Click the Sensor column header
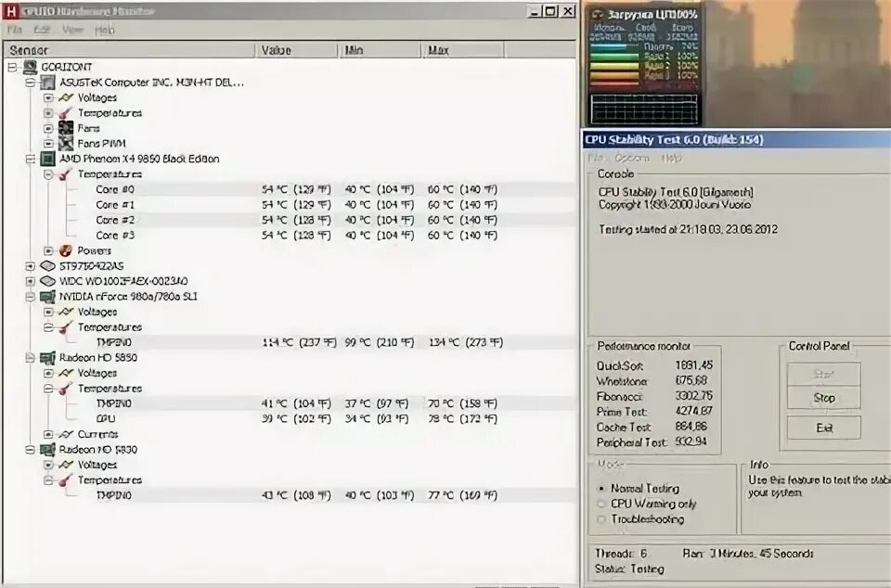891x588 pixels. point(130,50)
